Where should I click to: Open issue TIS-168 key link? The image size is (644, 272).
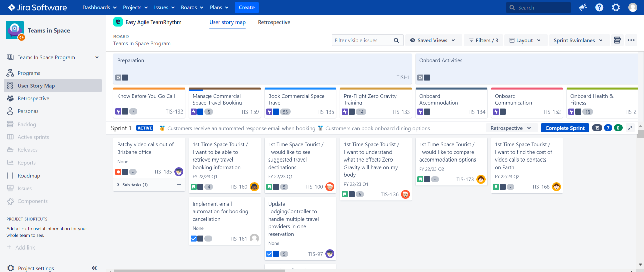coord(541,187)
